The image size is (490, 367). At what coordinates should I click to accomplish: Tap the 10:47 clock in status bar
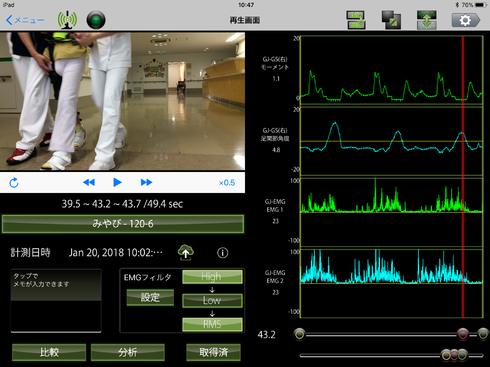[246, 5]
